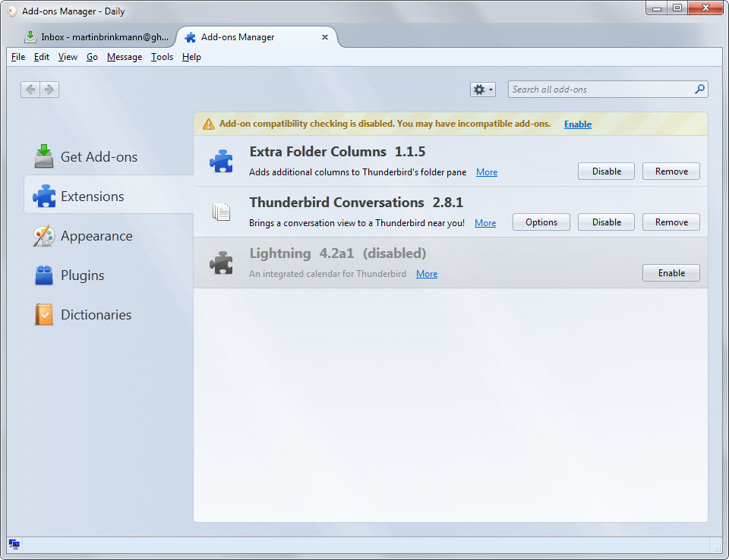Open the Go menu

tap(92, 57)
